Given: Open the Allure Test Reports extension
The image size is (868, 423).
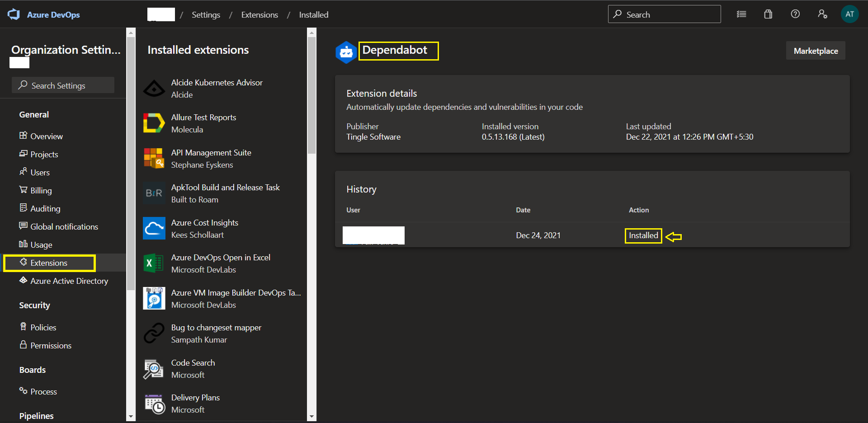Looking at the screenshot, I should (x=203, y=123).
